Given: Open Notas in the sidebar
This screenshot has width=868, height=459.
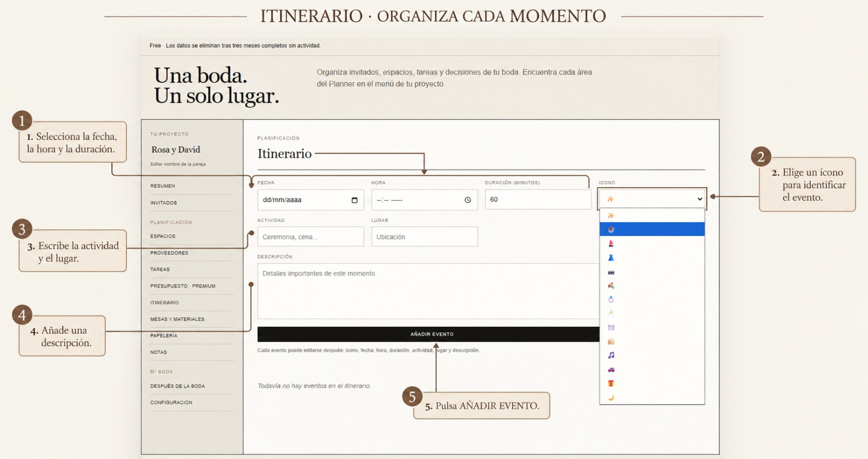Looking at the screenshot, I should click(158, 353).
